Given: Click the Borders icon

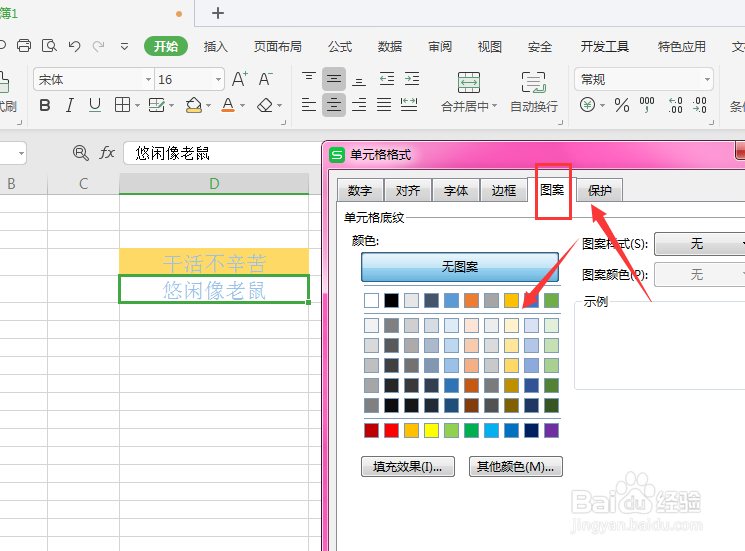Looking at the screenshot, I should [x=122, y=105].
